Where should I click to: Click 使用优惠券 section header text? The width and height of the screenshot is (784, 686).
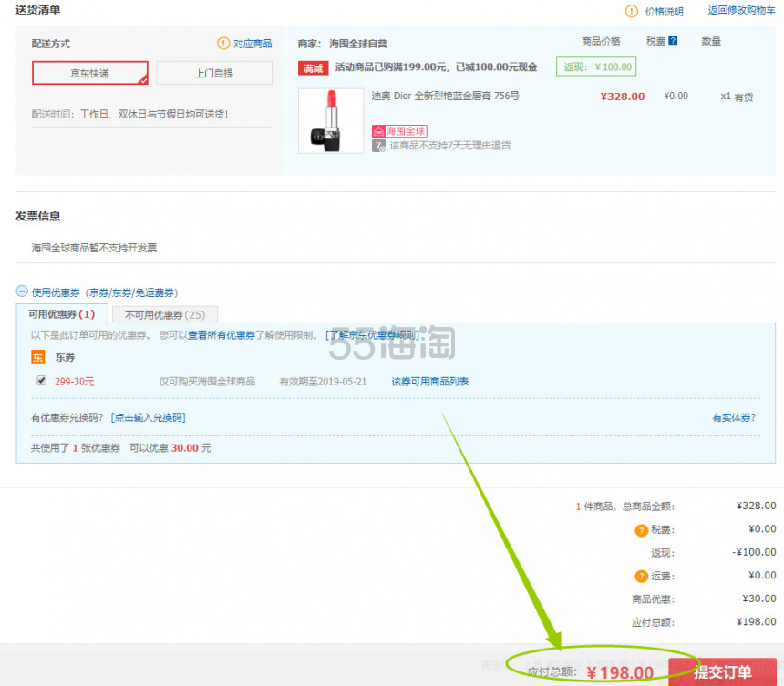(x=105, y=292)
